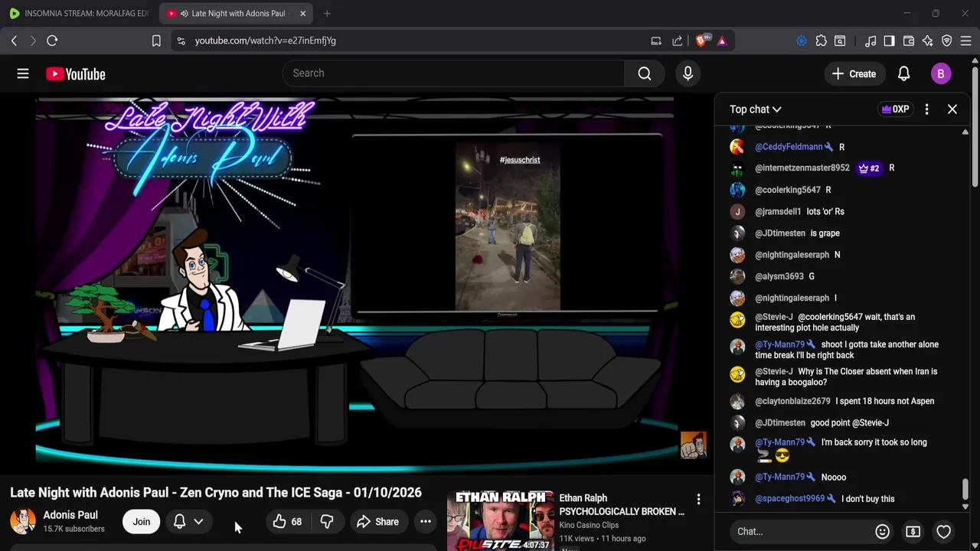
Task: Click the live chat scrollbar thumb
Action: [965, 488]
